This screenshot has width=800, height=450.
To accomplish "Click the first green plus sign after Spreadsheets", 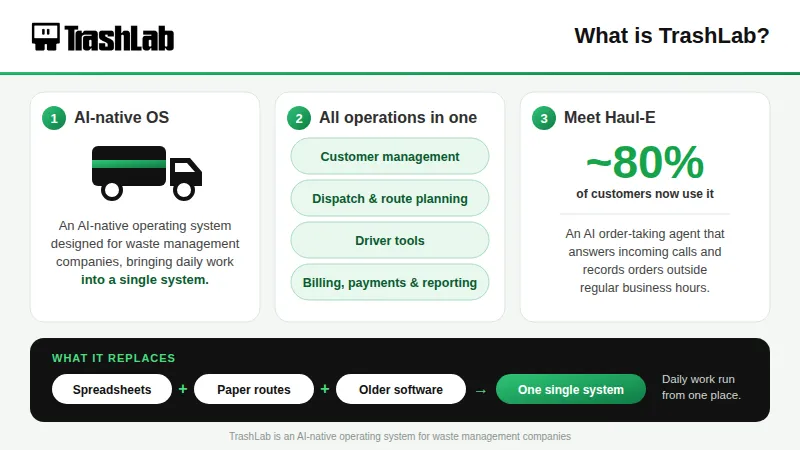I will tap(183, 389).
